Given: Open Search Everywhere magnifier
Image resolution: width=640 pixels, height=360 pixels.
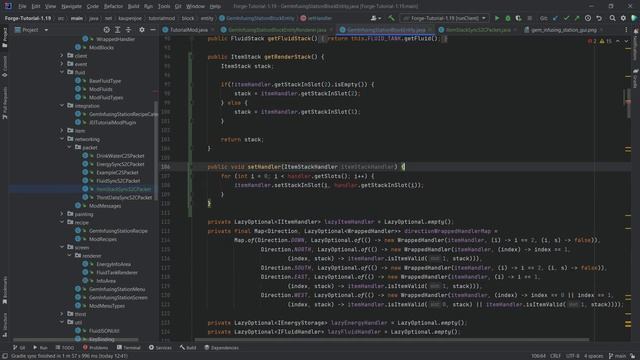Looking at the screenshot, I should pyautogui.click(x=613, y=18).
